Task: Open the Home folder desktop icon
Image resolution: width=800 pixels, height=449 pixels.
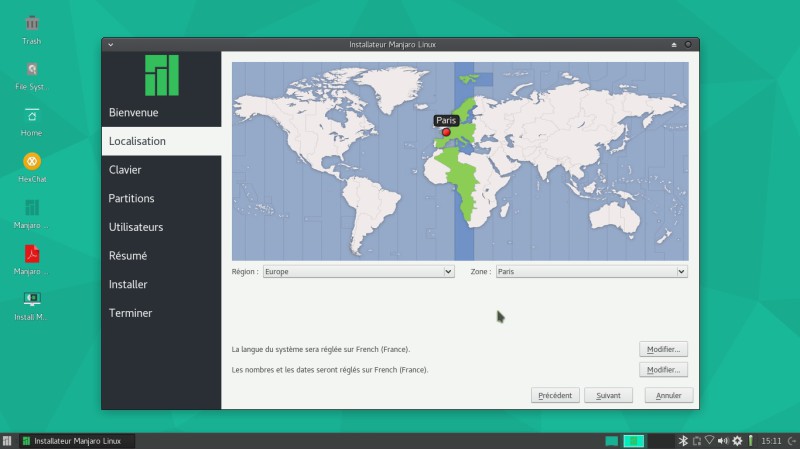Action: 32,116
